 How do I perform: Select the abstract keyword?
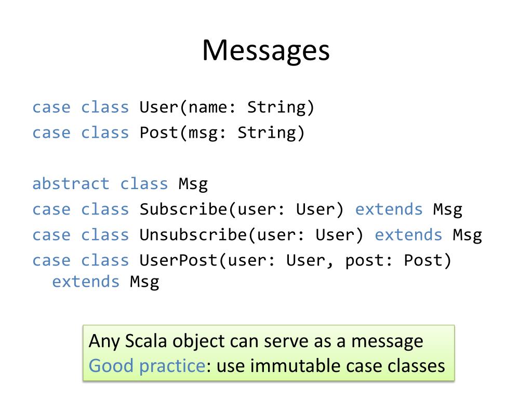click(71, 183)
